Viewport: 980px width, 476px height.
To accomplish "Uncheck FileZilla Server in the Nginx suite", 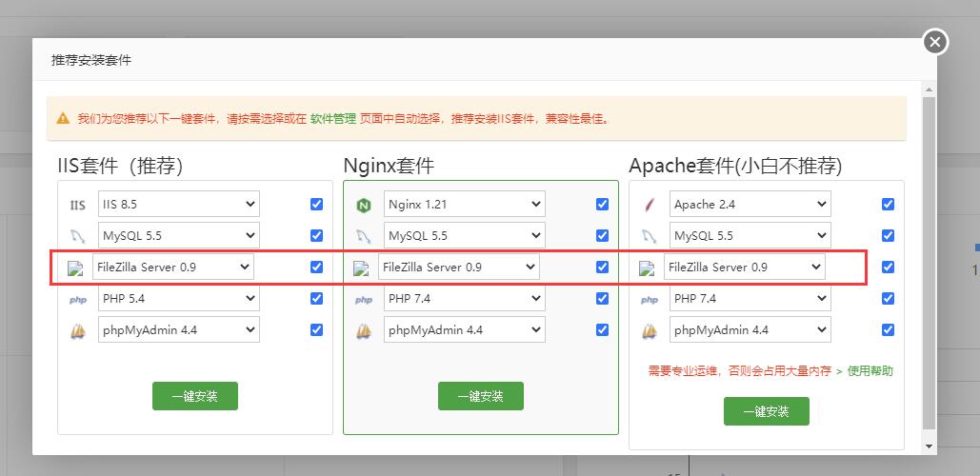I will pyautogui.click(x=603, y=267).
